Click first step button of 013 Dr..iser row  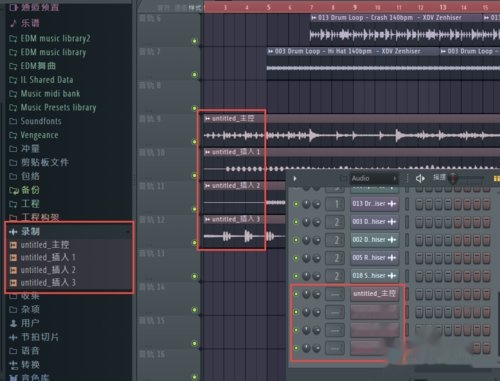(x=419, y=204)
